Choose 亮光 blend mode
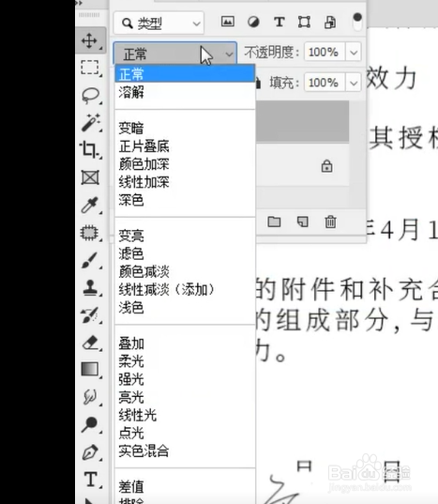Viewport: 438px width, 504px height. pyautogui.click(x=185, y=397)
